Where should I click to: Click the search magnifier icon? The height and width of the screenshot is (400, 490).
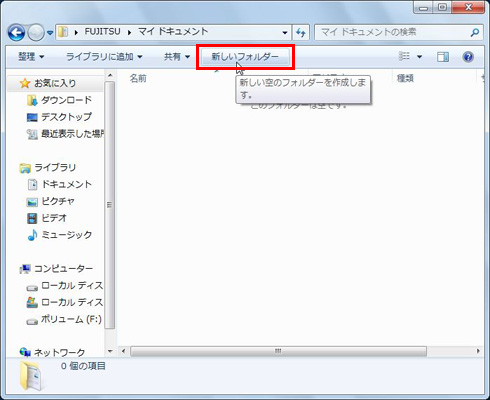[475, 32]
